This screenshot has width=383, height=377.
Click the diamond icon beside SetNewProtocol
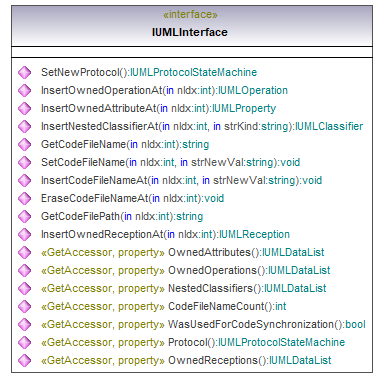click(24, 72)
